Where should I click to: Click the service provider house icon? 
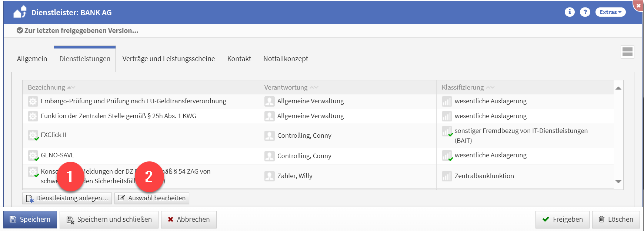[20, 12]
